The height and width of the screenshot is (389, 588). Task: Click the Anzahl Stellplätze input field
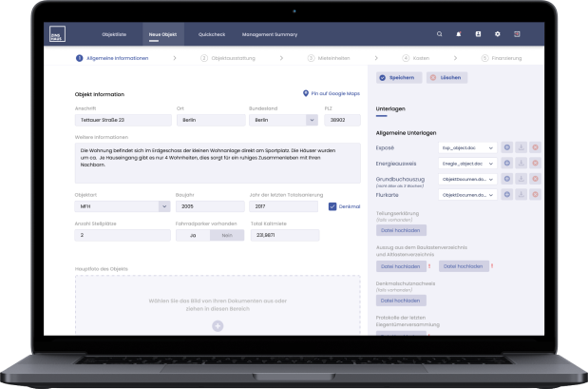point(123,236)
